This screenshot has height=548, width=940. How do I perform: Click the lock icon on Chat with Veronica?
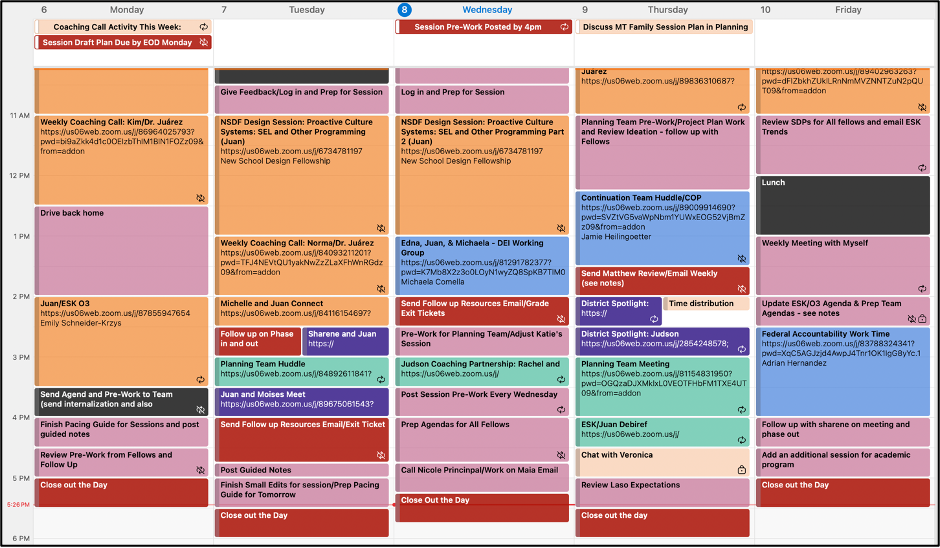pos(741,470)
